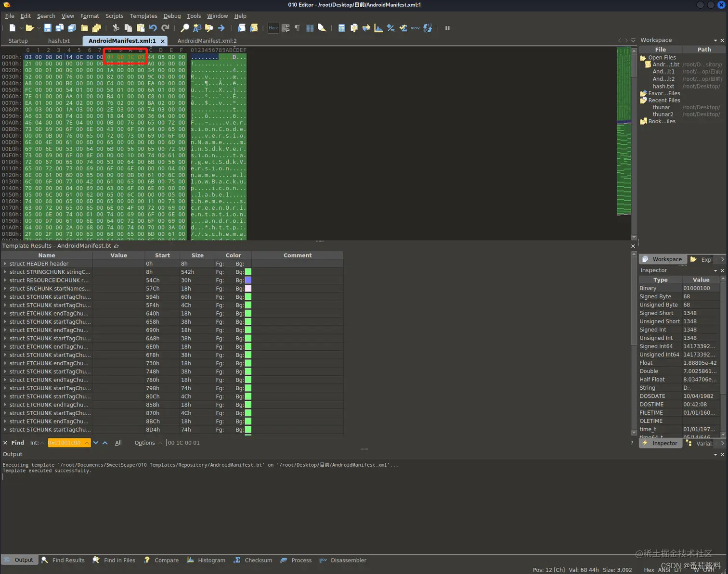Click the find previous up arrow

coord(105,443)
